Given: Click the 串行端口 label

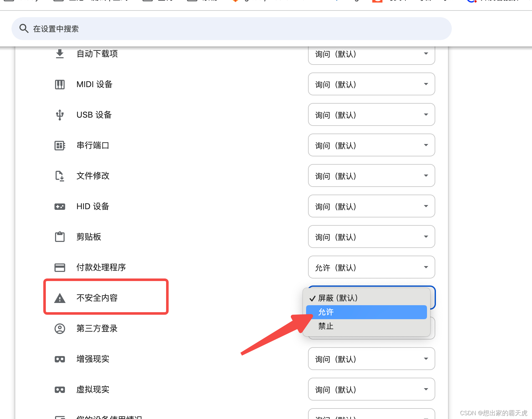Looking at the screenshot, I should [x=93, y=145].
